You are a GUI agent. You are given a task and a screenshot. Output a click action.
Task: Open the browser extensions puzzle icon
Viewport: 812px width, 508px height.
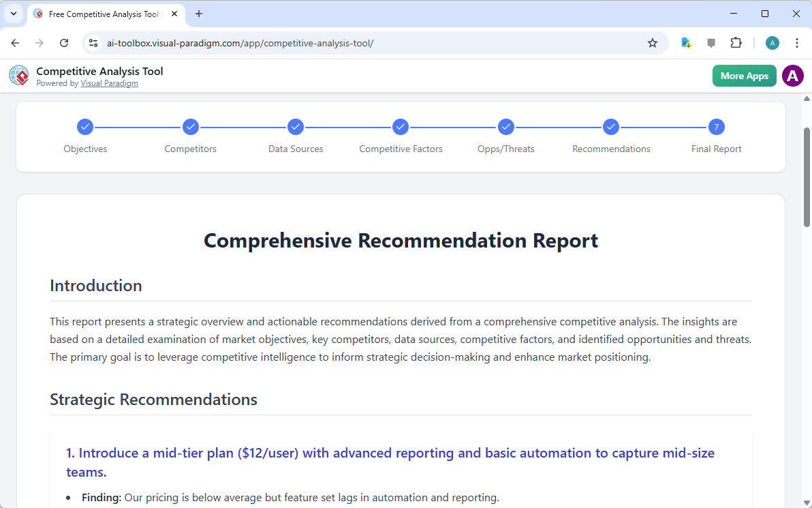pyautogui.click(x=736, y=42)
